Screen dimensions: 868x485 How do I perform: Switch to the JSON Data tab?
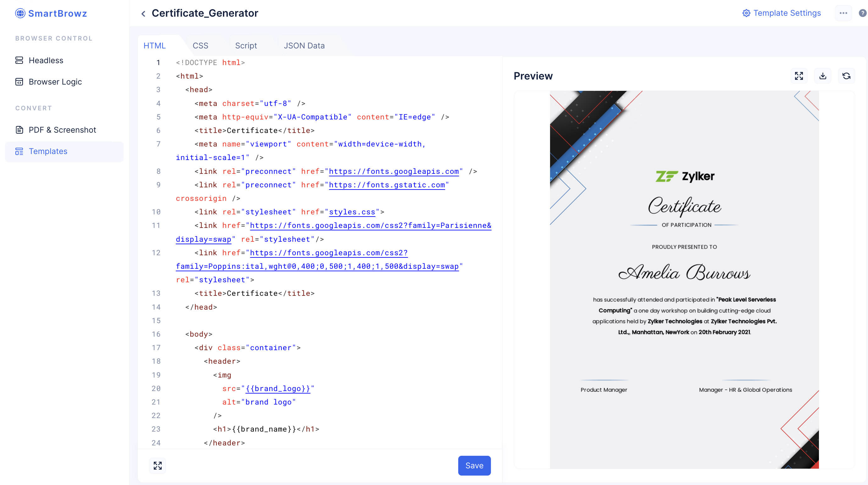click(x=303, y=45)
